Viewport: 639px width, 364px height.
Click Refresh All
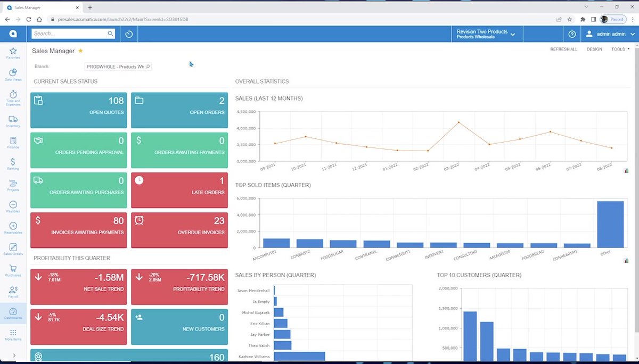563,49
